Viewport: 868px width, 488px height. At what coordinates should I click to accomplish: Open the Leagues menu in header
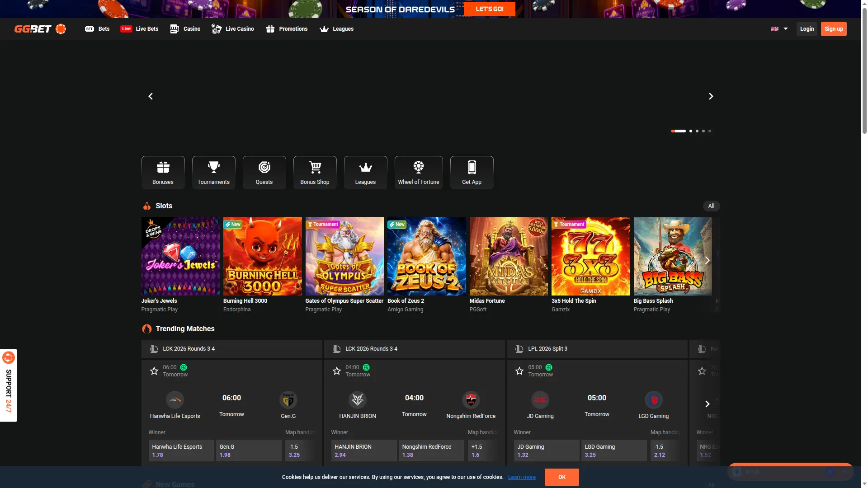pyautogui.click(x=337, y=29)
